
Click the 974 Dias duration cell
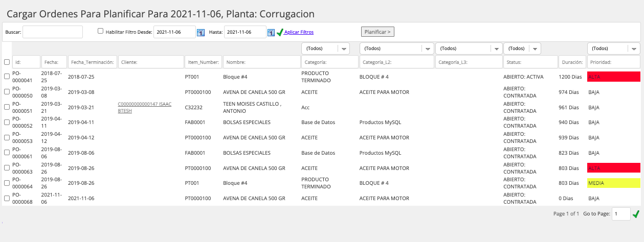coord(569,92)
